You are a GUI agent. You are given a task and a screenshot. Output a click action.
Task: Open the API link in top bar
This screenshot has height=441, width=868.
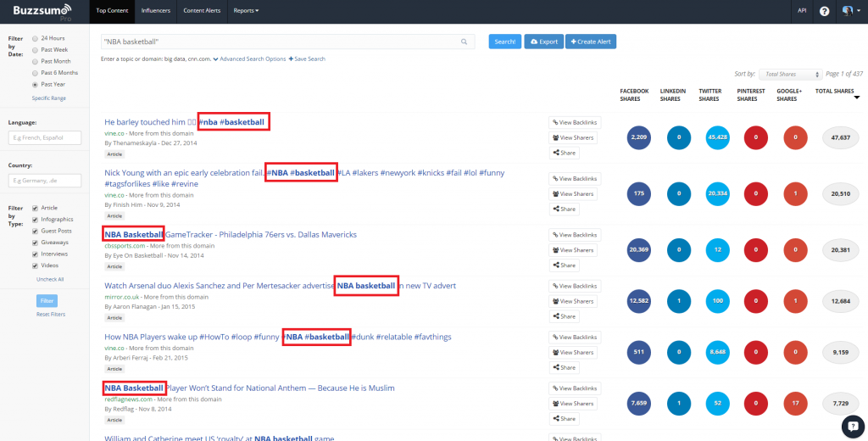(x=802, y=10)
